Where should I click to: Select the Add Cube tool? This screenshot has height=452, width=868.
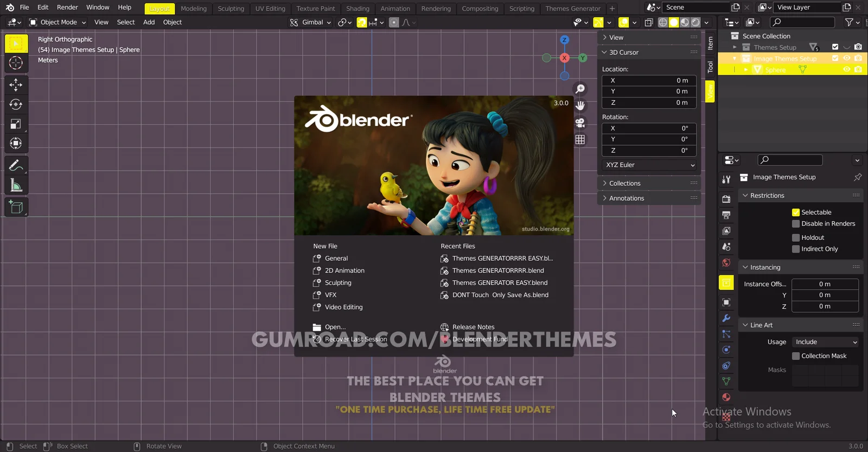(16, 207)
